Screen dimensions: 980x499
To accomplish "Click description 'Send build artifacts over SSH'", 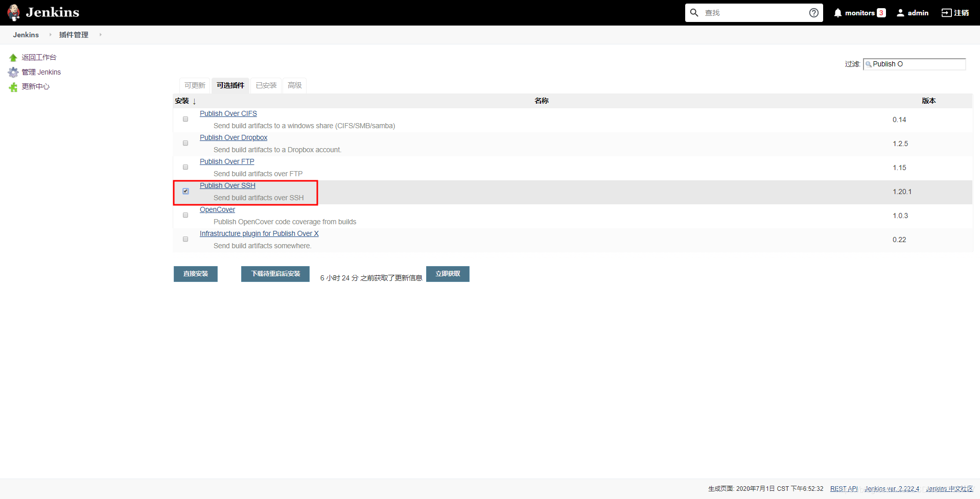I will [x=259, y=198].
